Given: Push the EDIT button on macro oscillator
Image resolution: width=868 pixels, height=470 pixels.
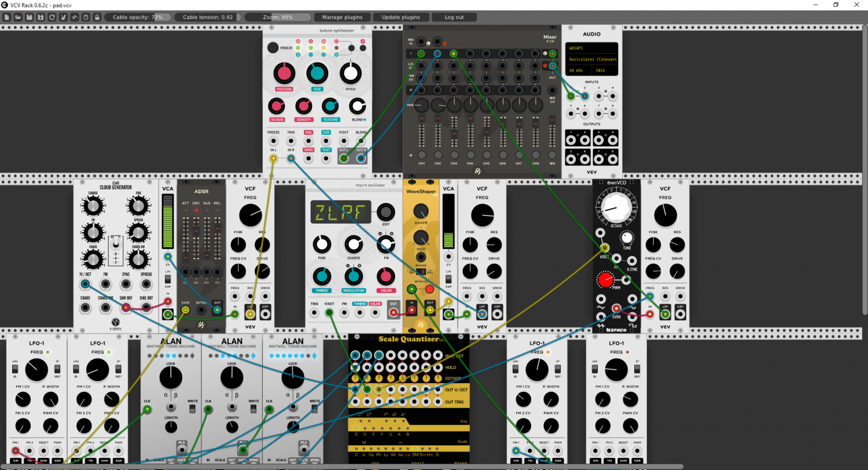Looking at the screenshot, I should click(385, 212).
